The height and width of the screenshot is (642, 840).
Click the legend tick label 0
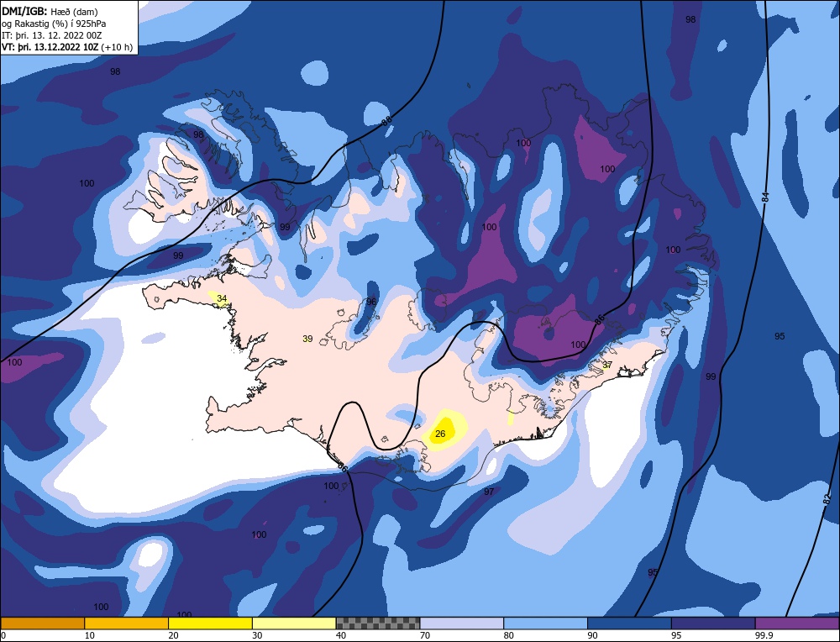[x=3, y=635]
